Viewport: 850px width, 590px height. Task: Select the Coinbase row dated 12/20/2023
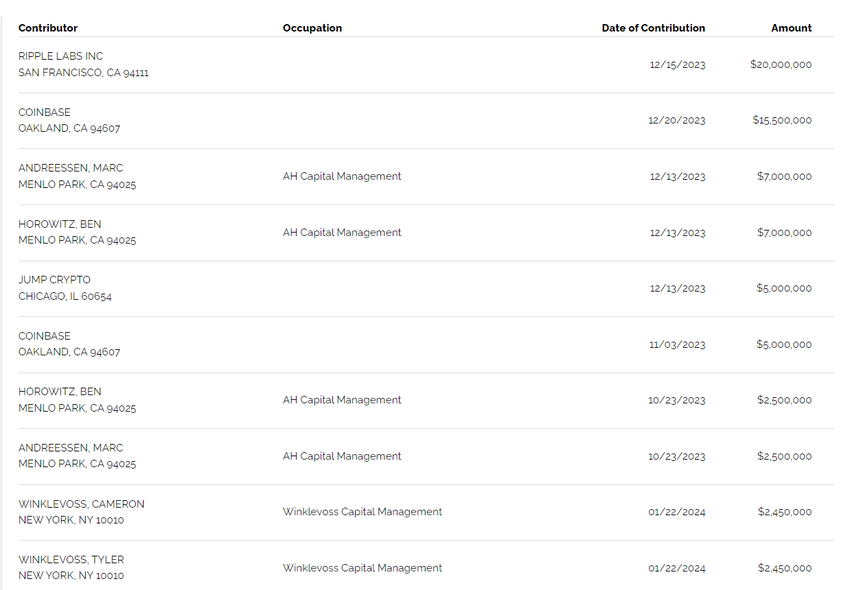click(45, 112)
